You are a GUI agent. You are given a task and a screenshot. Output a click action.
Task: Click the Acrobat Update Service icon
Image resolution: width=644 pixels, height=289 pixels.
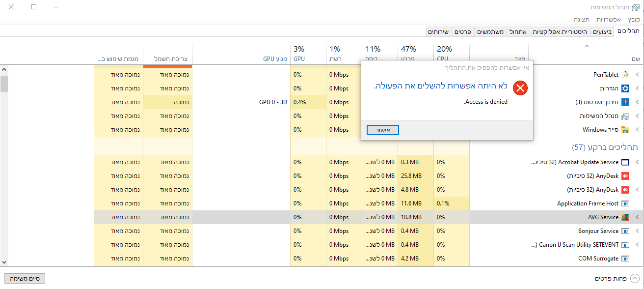625,162
